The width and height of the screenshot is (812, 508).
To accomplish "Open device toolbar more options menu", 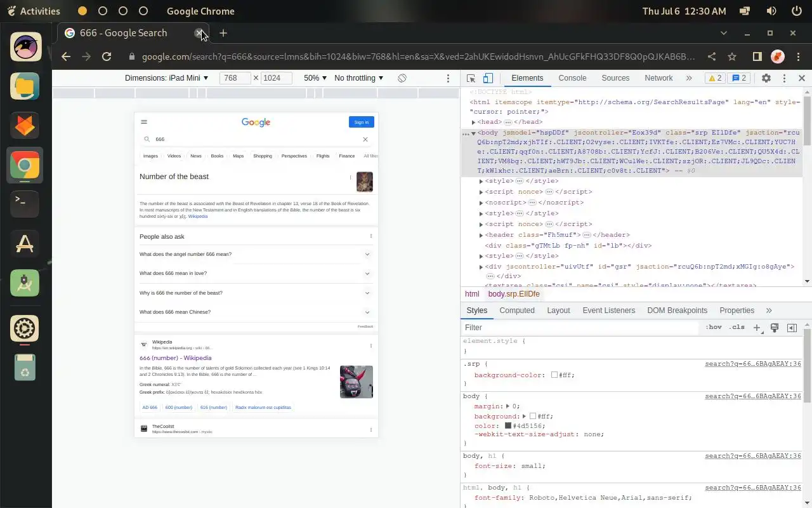I will pyautogui.click(x=448, y=78).
